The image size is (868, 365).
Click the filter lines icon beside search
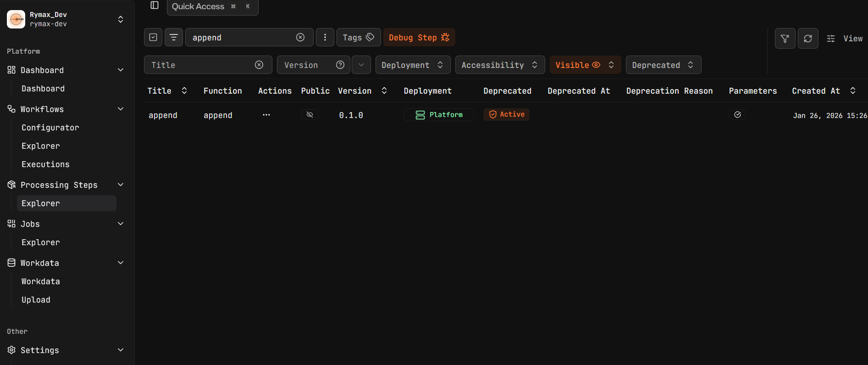tap(174, 37)
